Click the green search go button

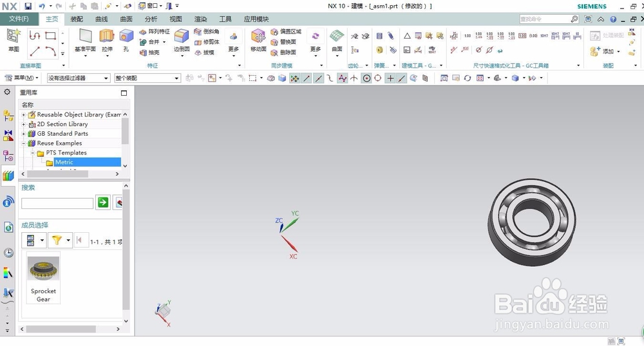[x=103, y=202]
